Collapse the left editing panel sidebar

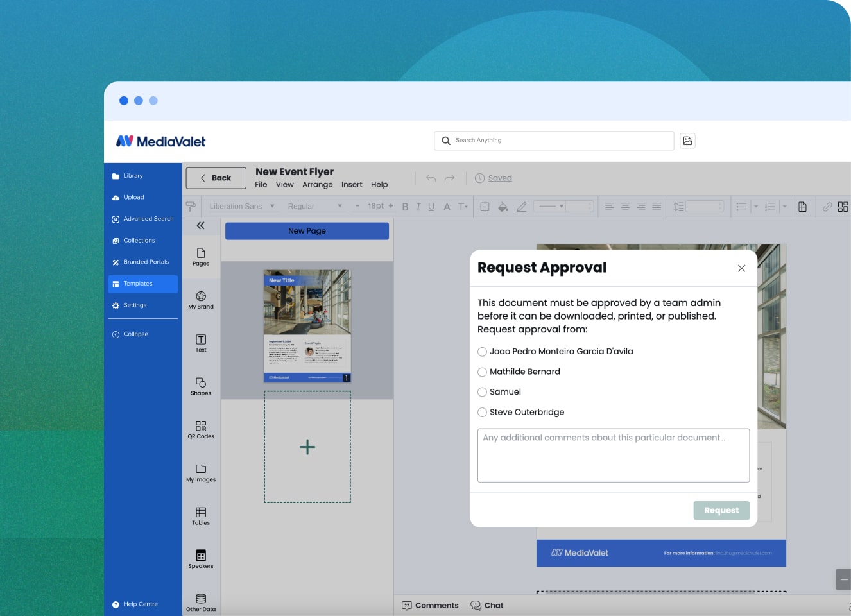pos(200,226)
